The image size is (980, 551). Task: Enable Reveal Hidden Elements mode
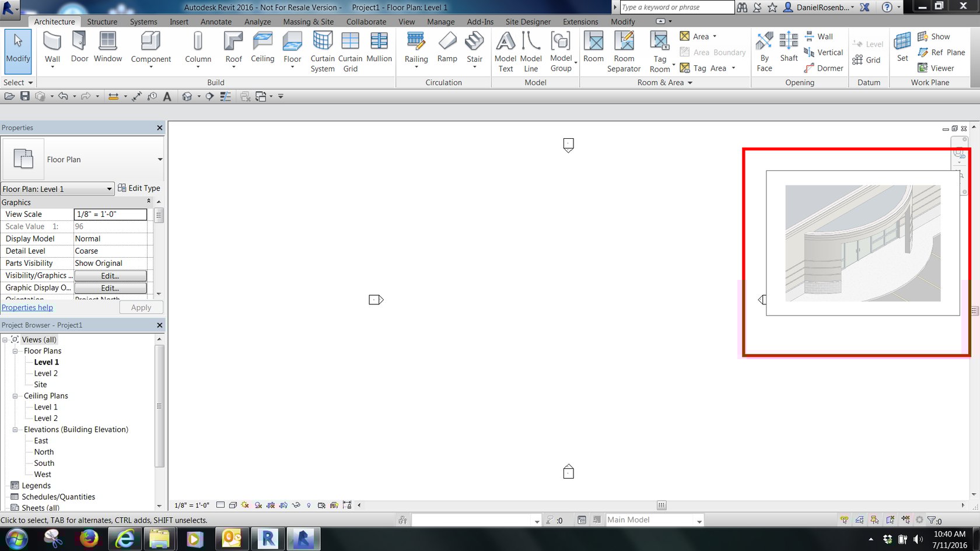(x=309, y=505)
